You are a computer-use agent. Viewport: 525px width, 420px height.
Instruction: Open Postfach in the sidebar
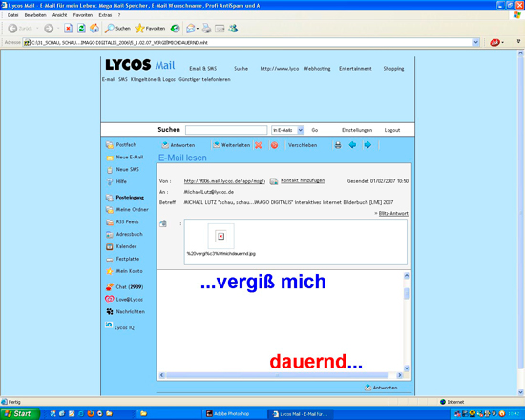[121, 145]
